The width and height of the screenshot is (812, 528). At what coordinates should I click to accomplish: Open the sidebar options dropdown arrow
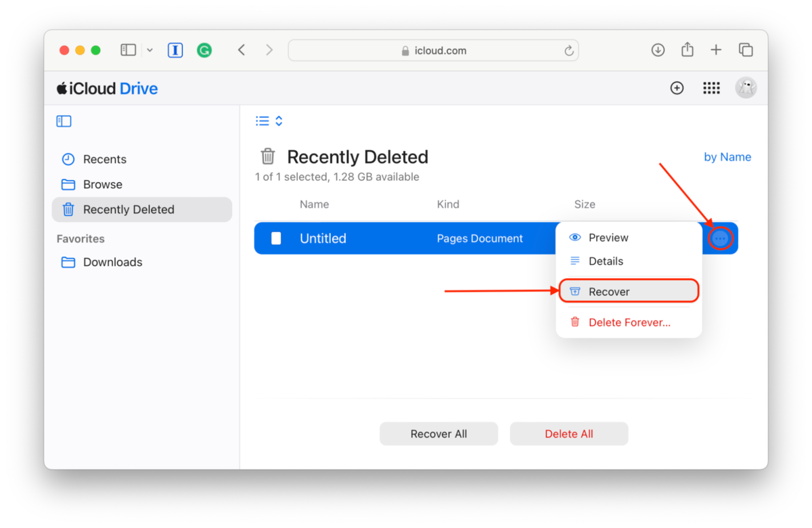coord(150,50)
